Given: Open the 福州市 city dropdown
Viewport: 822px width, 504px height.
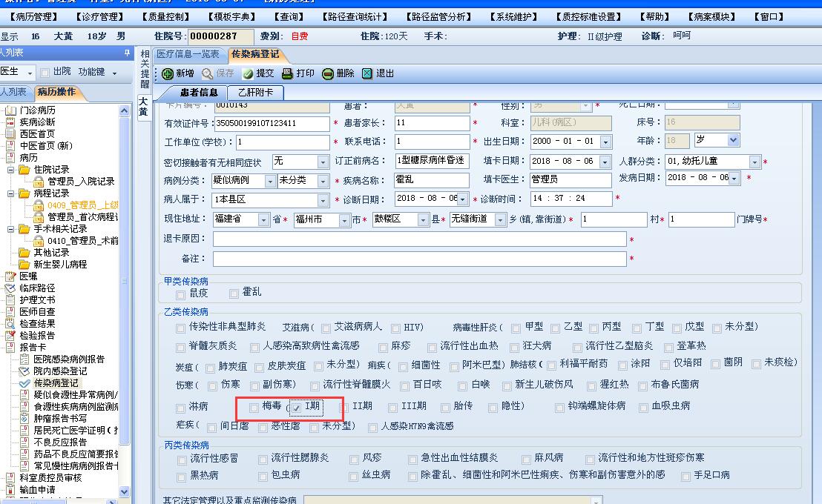Looking at the screenshot, I should [344, 220].
